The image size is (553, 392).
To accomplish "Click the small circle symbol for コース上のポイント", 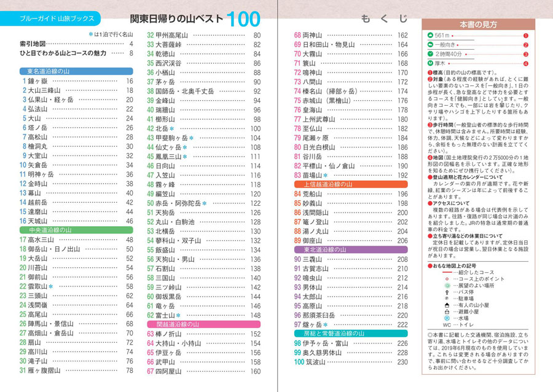I will click(x=447, y=279).
